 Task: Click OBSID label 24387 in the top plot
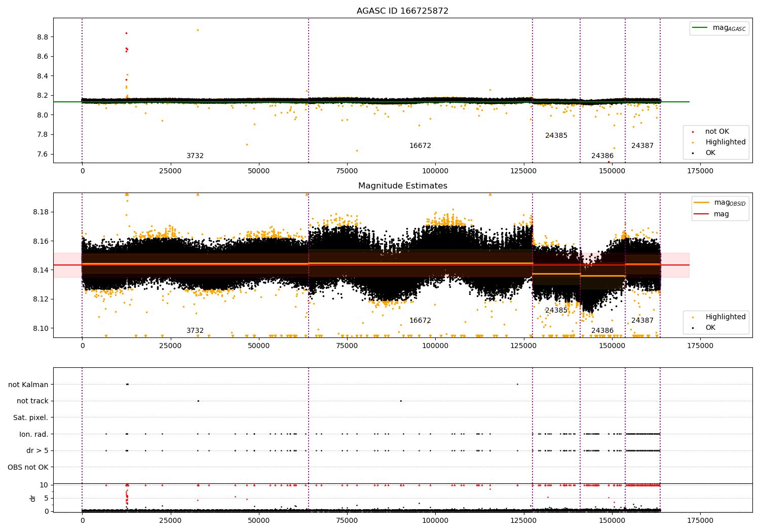tap(642, 146)
